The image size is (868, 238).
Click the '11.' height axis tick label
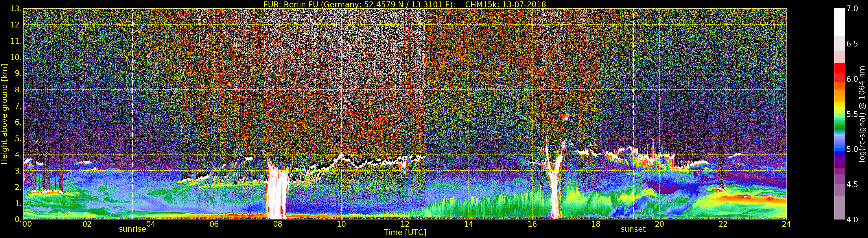pyautogui.click(x=16, y=41)
